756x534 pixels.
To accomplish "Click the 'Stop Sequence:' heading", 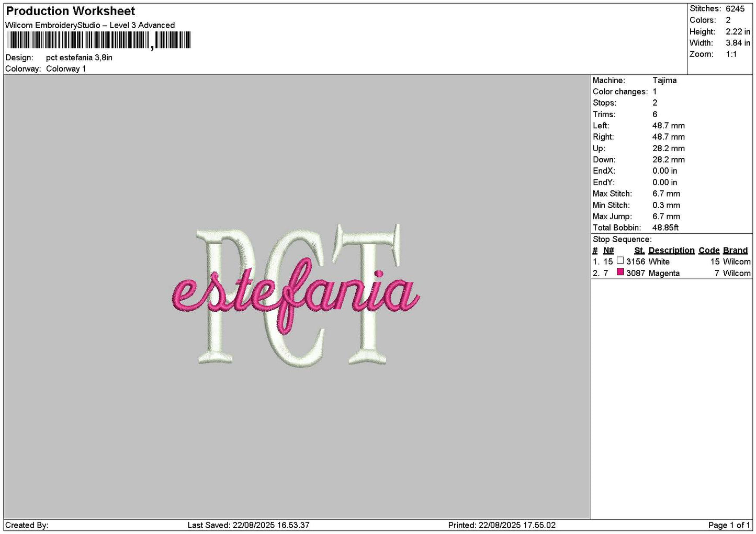I will (x=622, y=240).
